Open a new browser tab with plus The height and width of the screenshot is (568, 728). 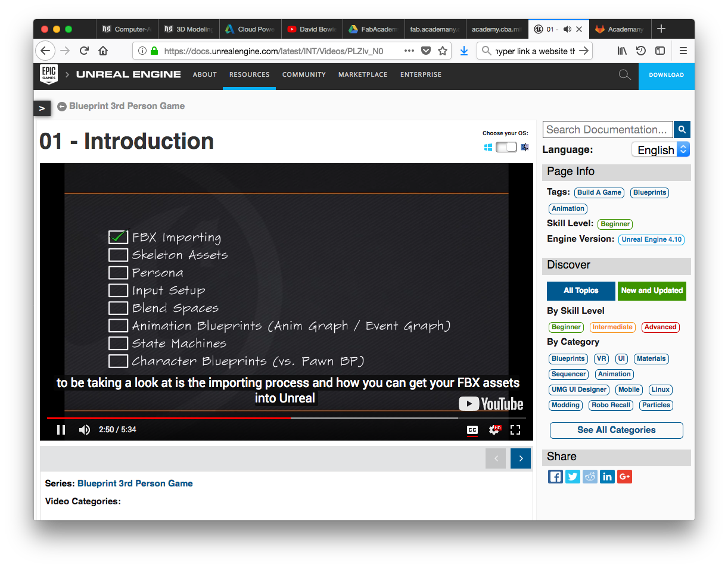click(x=661, y=29)
